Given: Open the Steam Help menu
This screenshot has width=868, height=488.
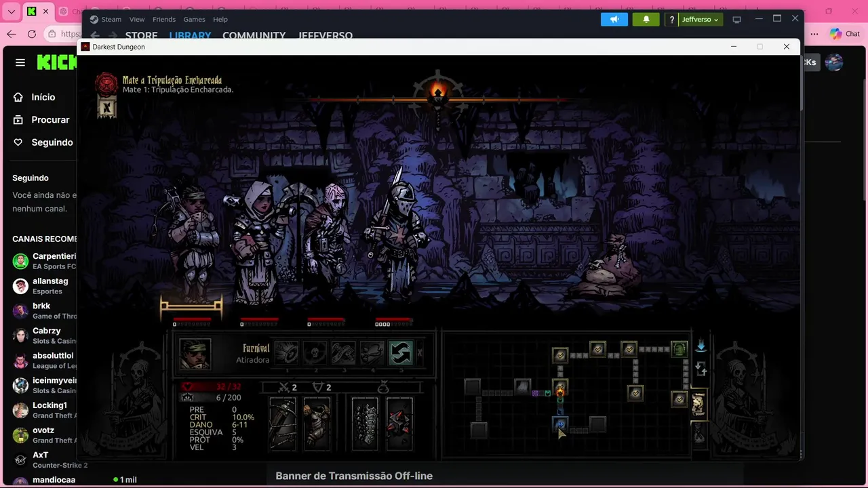Looking at the screenshot, I should [220, 19].
